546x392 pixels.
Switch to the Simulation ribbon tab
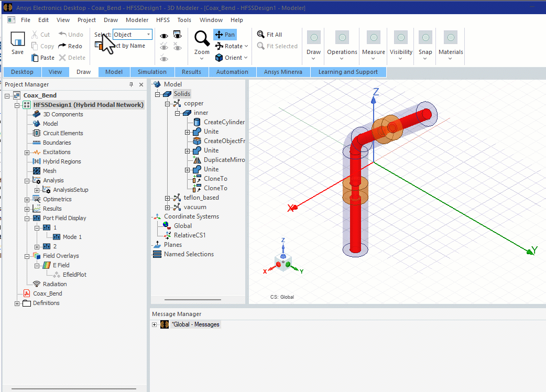[x=152, y=72]
